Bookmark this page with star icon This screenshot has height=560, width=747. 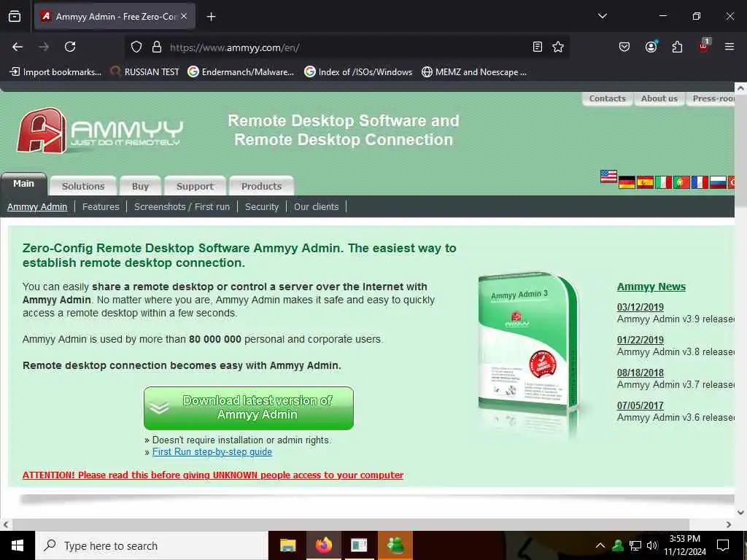pyautogui.click(x=558, y=47)
